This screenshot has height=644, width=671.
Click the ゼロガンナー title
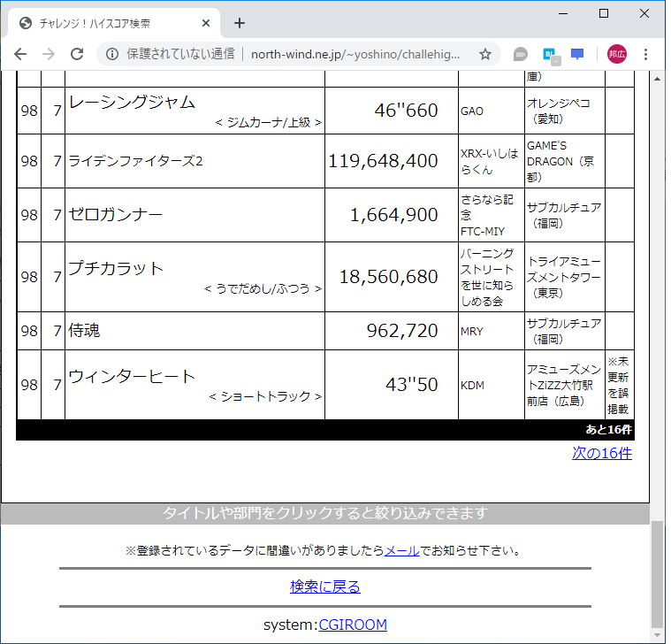[x=115, y=215]
